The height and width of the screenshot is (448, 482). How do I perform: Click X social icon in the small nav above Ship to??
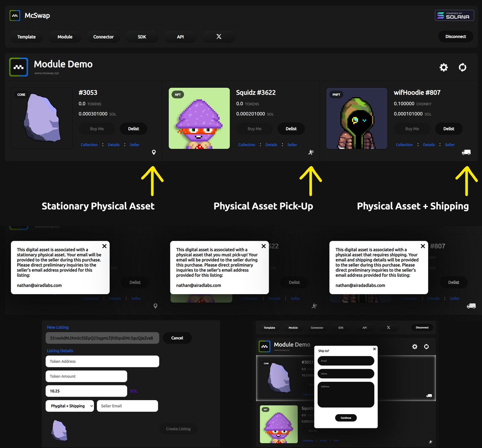coord(388,327)
